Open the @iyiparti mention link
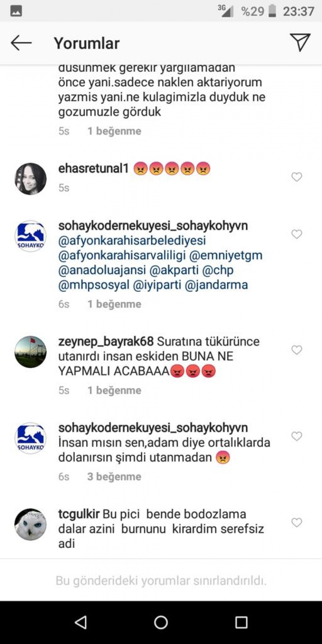 click(x=157, y=285)
